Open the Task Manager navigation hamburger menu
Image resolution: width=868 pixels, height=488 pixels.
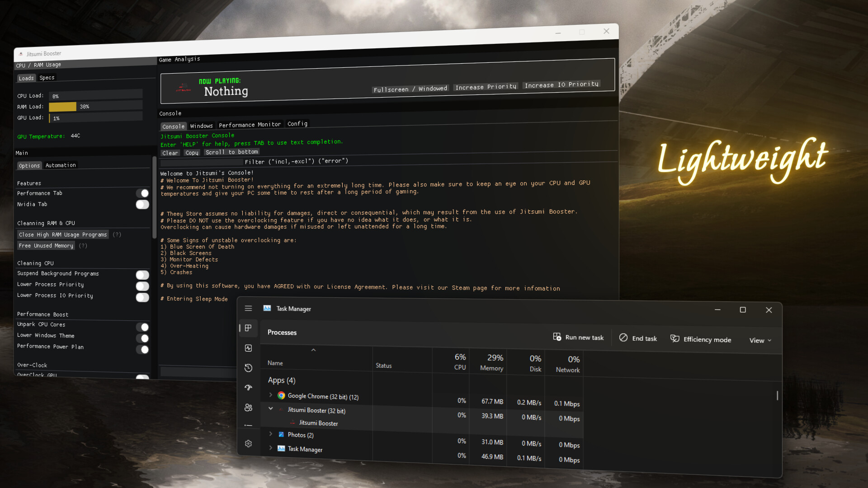pyautogui.click(x=248, y=308)
